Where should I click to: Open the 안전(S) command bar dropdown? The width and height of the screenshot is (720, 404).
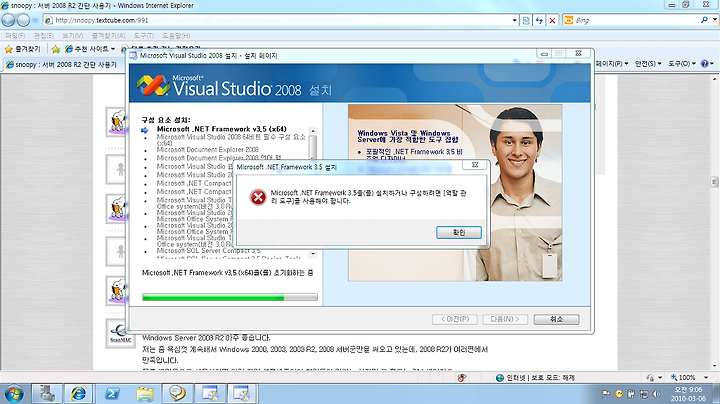pyautogui.click(x=648, y=64)
